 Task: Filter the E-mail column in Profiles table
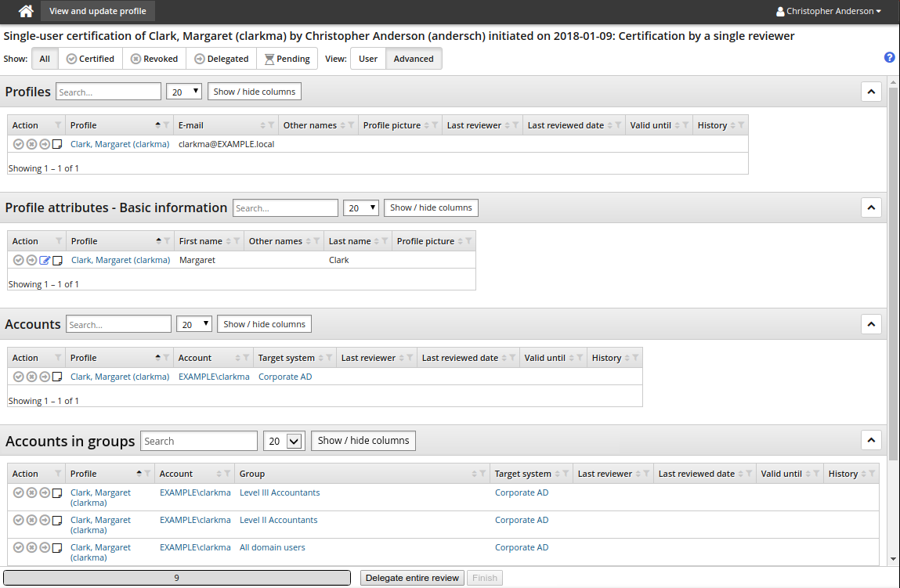point(271,125)
